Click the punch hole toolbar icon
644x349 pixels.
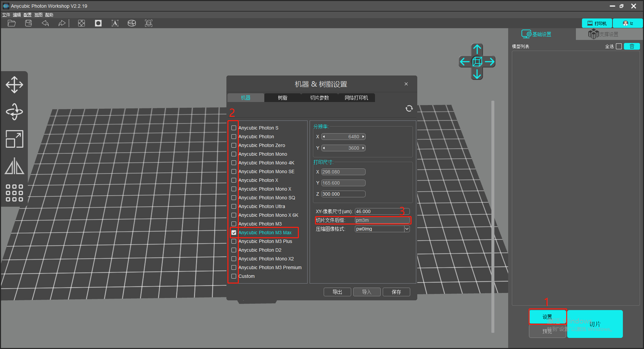pos(98,23)
